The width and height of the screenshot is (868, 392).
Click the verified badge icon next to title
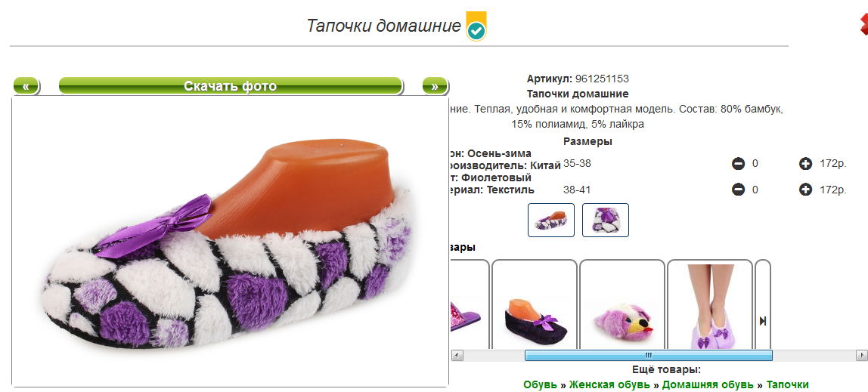(476, 26)
